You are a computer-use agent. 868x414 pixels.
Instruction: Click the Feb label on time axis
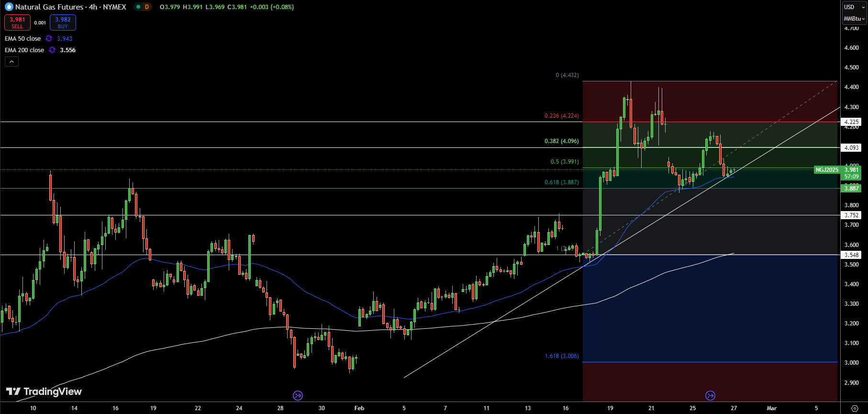click(359, 408)
